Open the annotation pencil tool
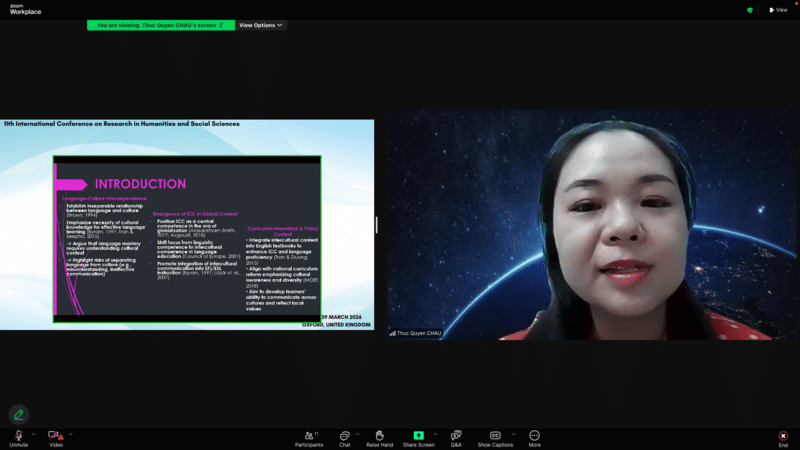 point(18,415)
